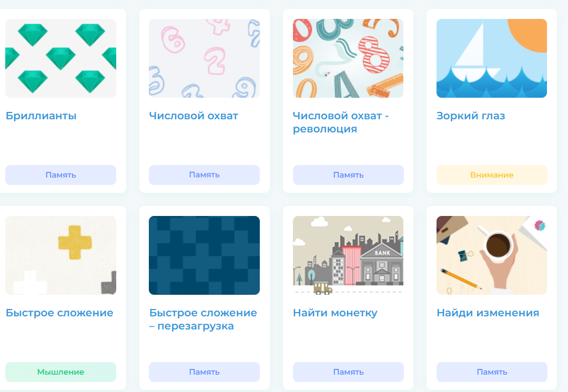568x392 pixels.
Task: Open Быстрое сложение – перезагрузка title link
Action: 203,319
